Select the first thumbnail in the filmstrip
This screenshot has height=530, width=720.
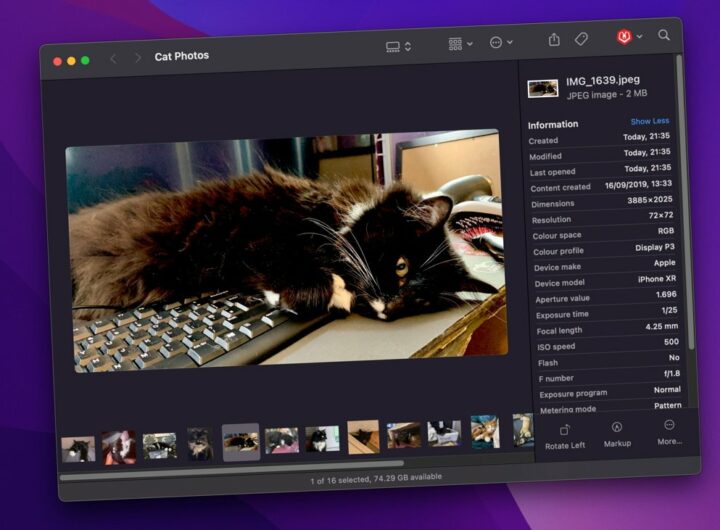coord(77,450)
